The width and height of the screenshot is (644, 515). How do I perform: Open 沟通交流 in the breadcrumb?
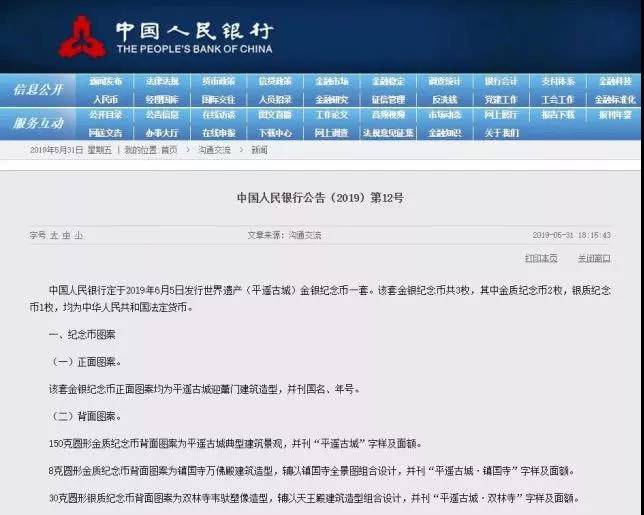[x=214, y=150]
